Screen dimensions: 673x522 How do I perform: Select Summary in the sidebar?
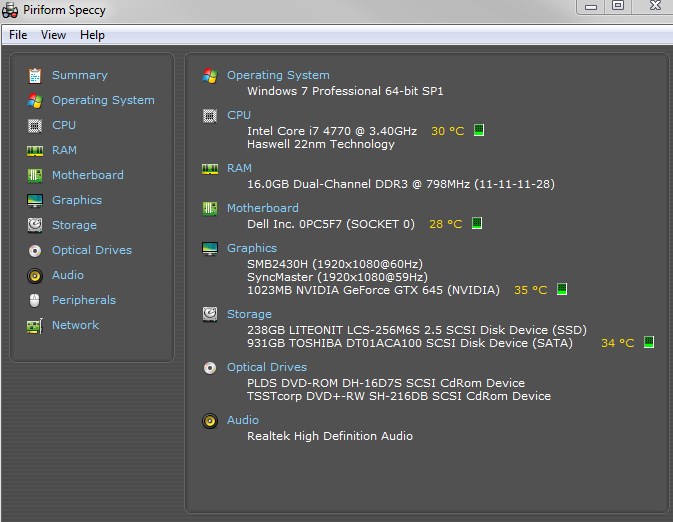80,75
